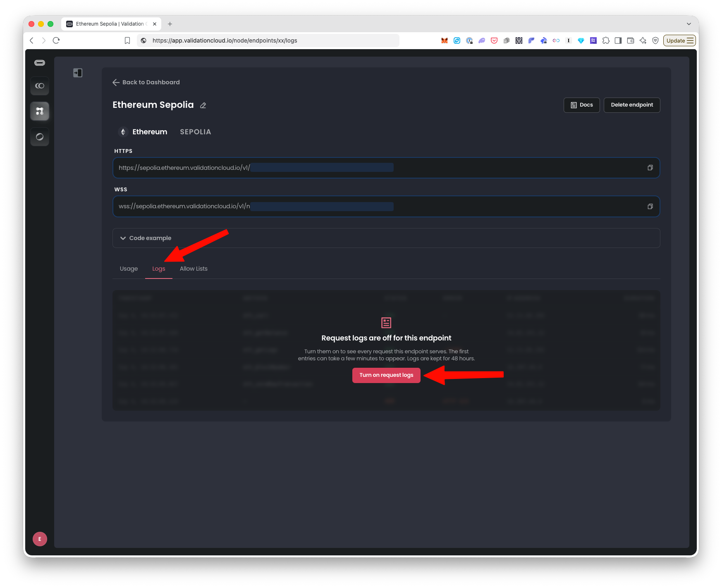Close the Ethereum Sepolia browser tab
Screen dimensions: 722x588
pos(155,24)
